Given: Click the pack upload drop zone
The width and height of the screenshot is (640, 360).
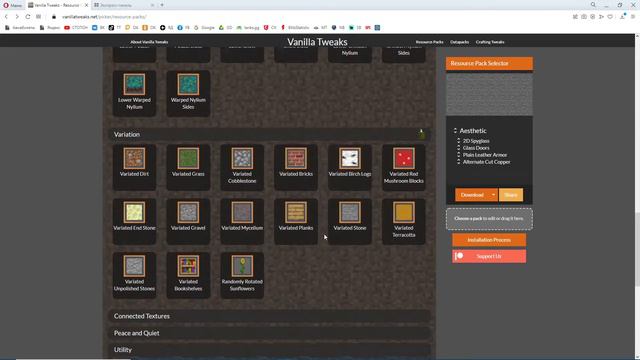Looking at the screenshot, I should (489, 219).
